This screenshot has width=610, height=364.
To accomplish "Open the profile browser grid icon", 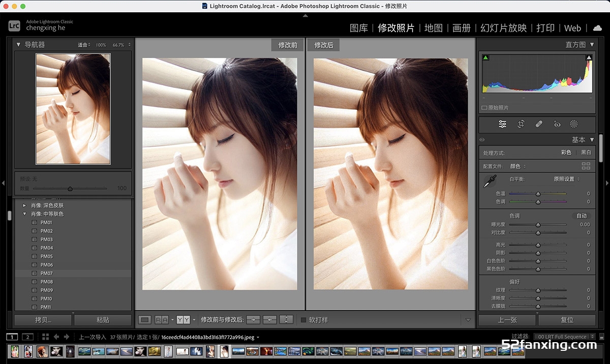I will coord(586,166).
